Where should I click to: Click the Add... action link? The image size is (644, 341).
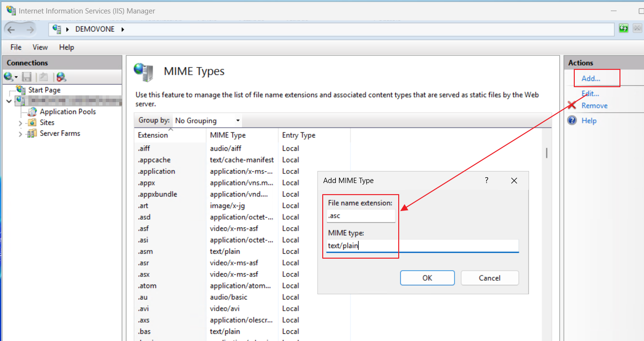pyautogui.click(x=591, y=79)
